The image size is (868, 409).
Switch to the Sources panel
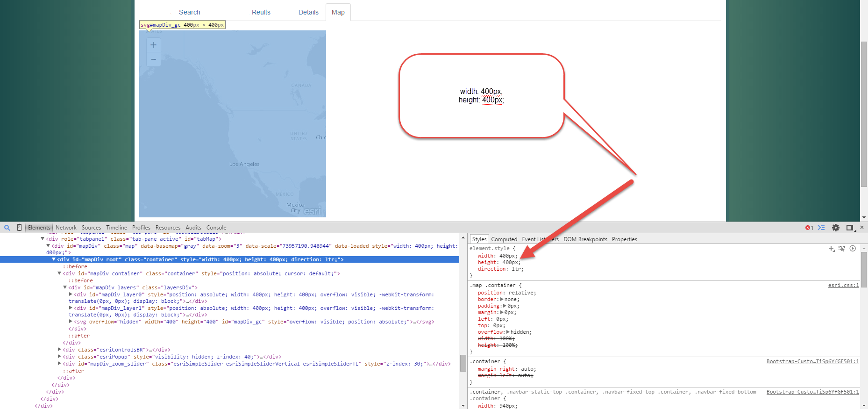click(91, 228)
